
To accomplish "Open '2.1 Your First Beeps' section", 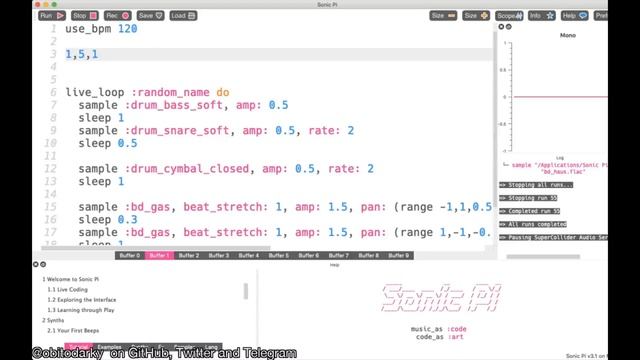I will (x=73, y=330).
